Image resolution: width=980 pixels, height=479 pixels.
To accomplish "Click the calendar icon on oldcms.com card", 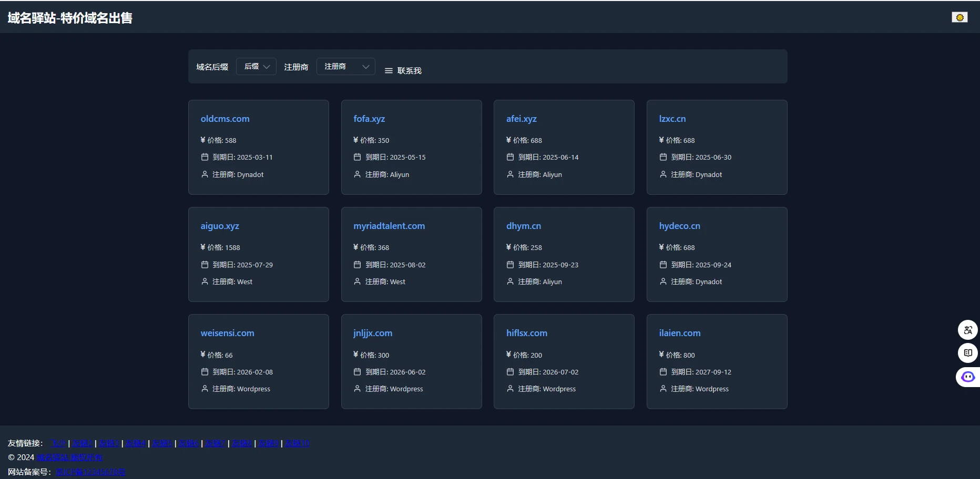I will click(x=205, y=157).
